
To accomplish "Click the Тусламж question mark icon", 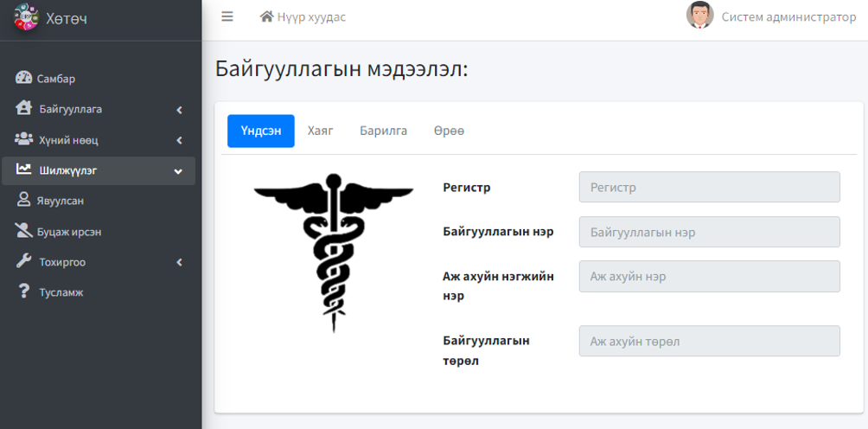I will pos(23,292).
